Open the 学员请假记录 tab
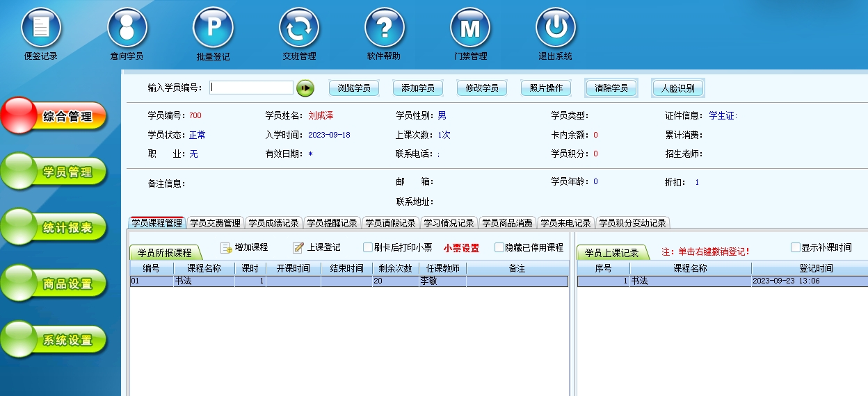 click(390, 223)
